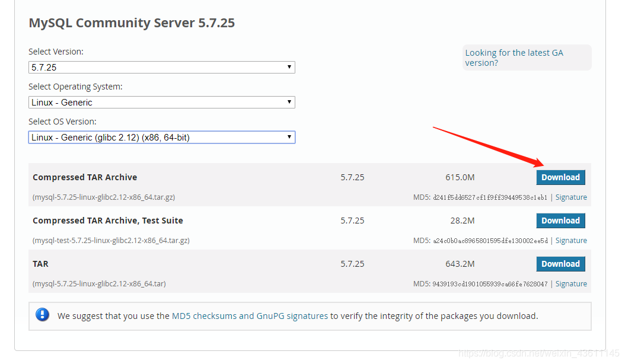Download the TAR 643.2M package
The height and width of the screenshot is (364, 625).
tap(560, 264)
